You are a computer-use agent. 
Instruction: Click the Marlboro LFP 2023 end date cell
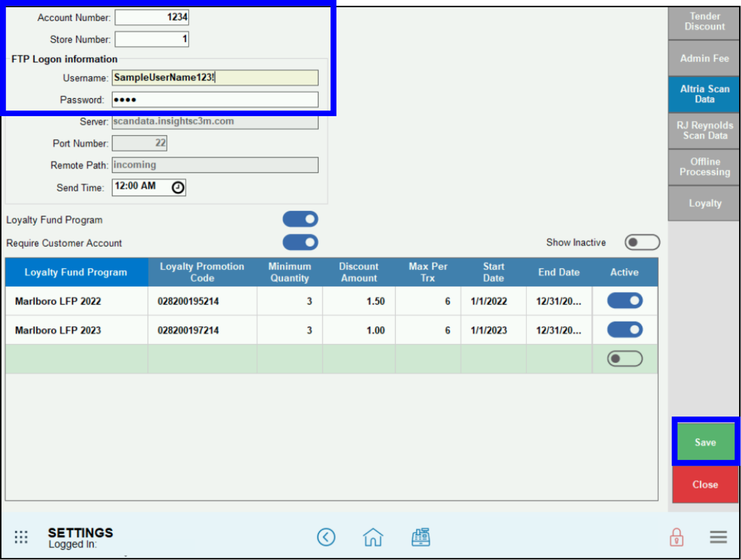point(559,331)
